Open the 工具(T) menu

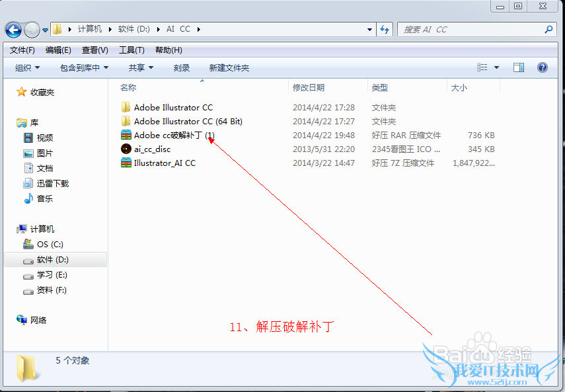(x=132, y=50)
